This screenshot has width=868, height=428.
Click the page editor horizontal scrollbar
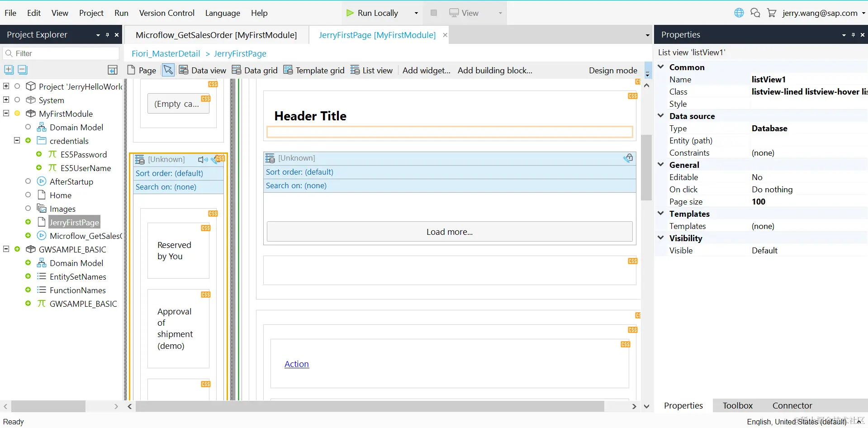click(370, 406)
